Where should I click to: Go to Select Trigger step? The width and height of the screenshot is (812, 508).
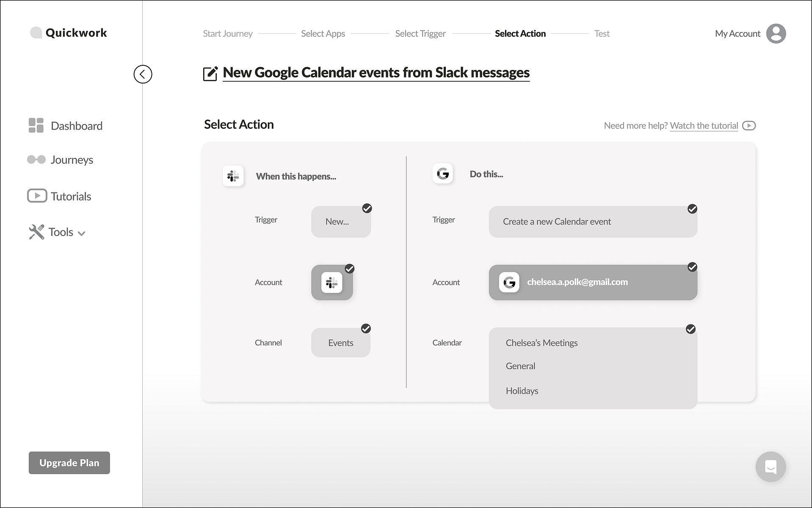point(420,33)
